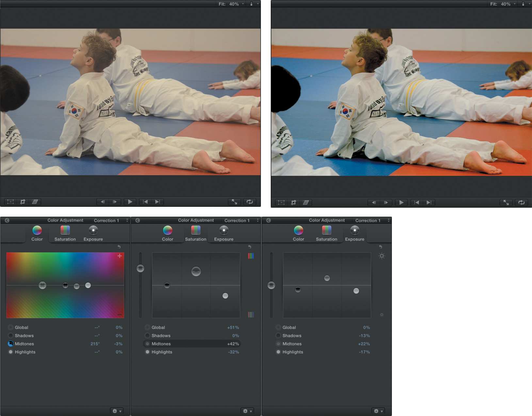The image size is (532, 416).
Task: Select Highlights radio in Color panel
Action: click(10, 352)
